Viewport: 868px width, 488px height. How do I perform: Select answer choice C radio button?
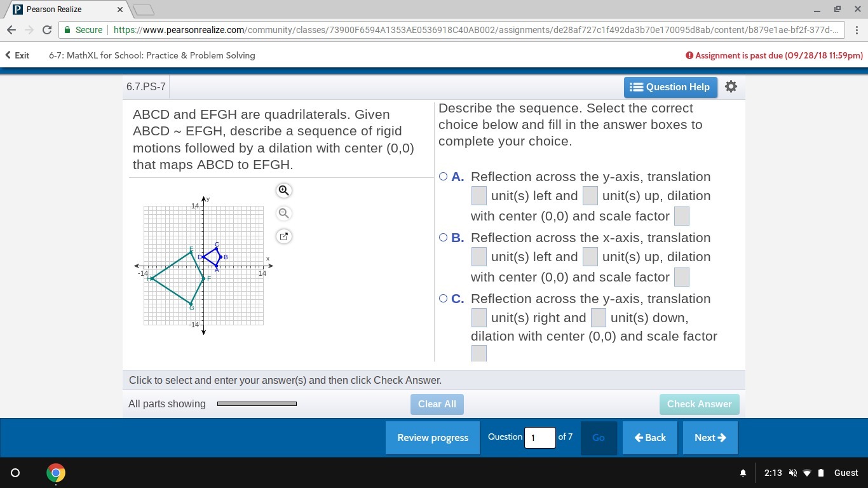[x=443, y=299]
